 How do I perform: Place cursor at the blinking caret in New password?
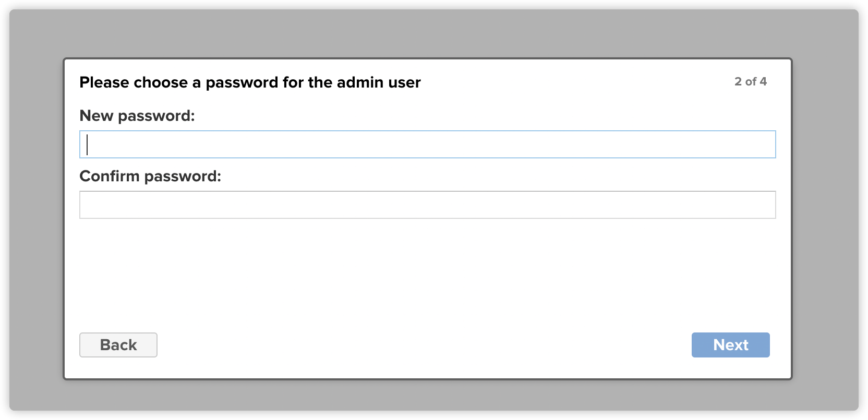[87, 144]
